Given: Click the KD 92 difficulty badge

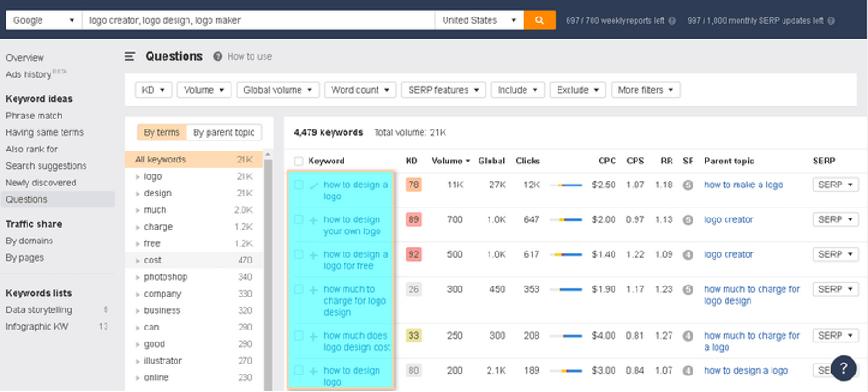Looking at the screenshot, I should point(413,254).
